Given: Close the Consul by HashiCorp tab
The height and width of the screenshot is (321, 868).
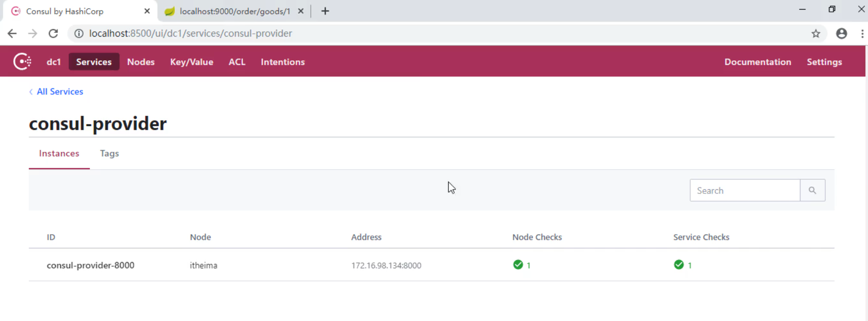Looking at the screenshot, I should pos(147,11).
